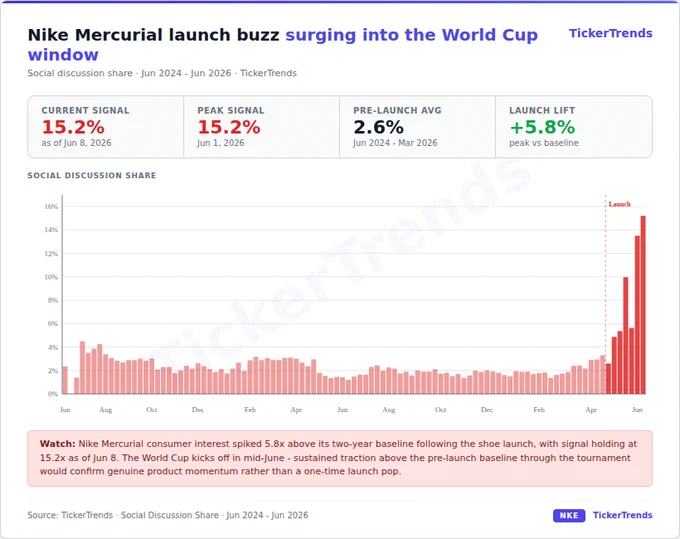Click the 6% y-axis label
Viewport: 680px width, 539px height.
pyautogui.click(x=52, y=323)
